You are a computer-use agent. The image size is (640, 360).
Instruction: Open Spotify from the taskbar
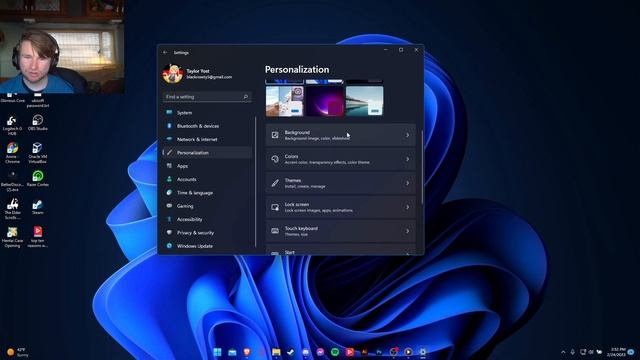click(x=335, y=352)
